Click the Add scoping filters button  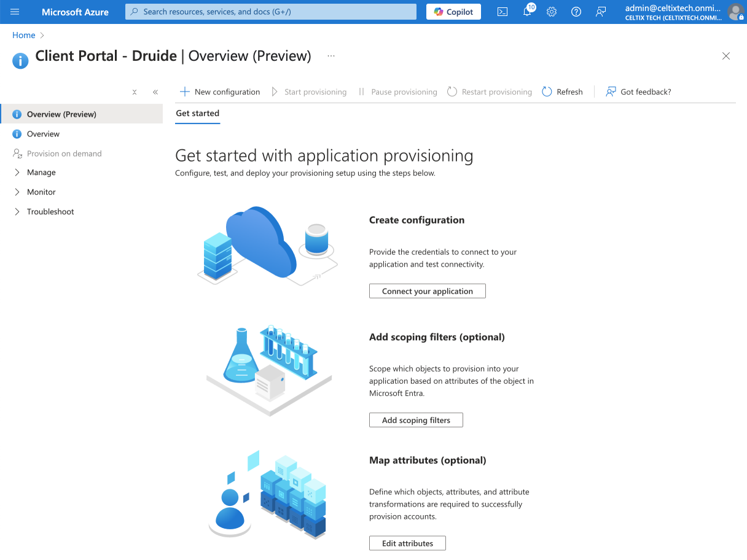pos(416,420)
